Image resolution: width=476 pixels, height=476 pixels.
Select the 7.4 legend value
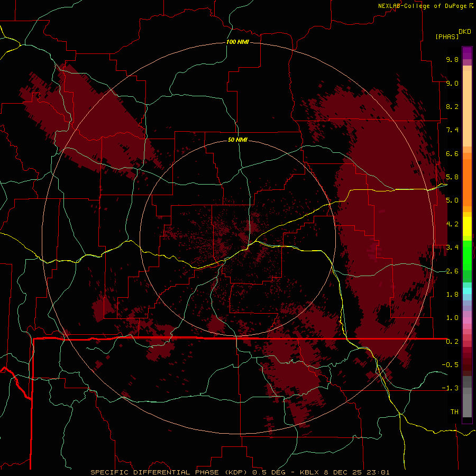452,130
